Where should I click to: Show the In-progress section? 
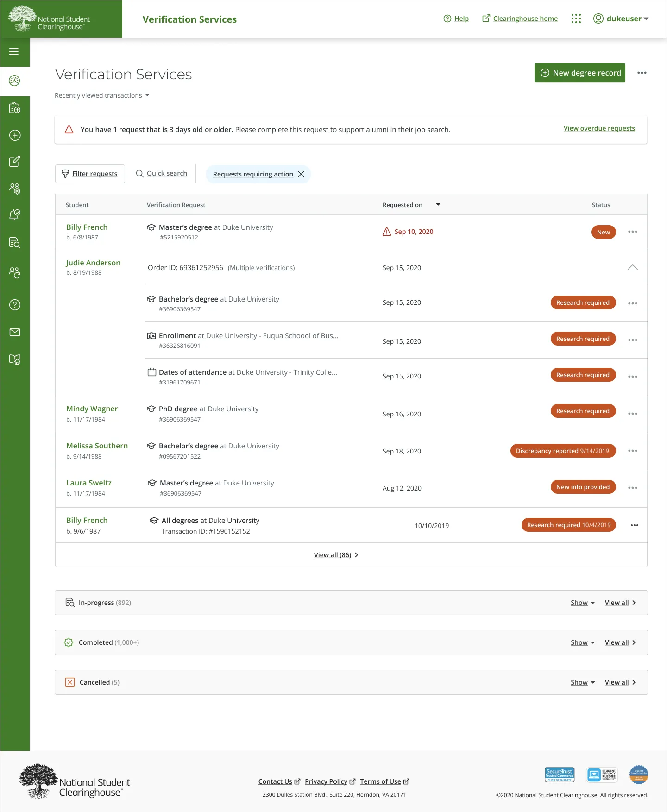(x=583, y=603)
